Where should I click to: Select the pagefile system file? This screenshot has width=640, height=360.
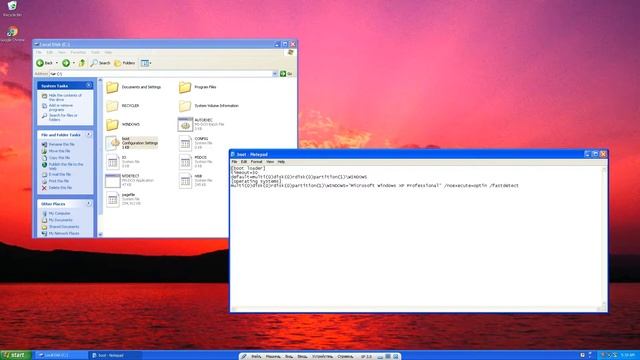point(123,199)
